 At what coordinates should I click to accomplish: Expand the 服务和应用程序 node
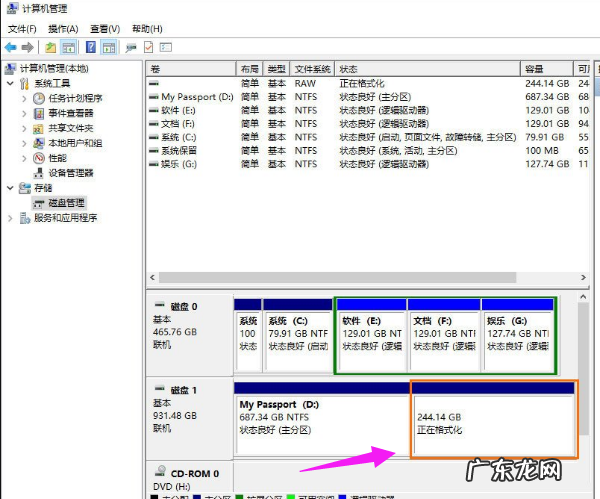point(10,218)
